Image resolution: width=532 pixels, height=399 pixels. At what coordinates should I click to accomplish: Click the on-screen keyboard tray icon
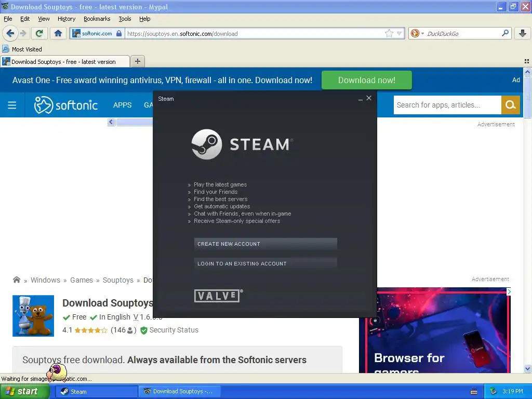point(474,392)
